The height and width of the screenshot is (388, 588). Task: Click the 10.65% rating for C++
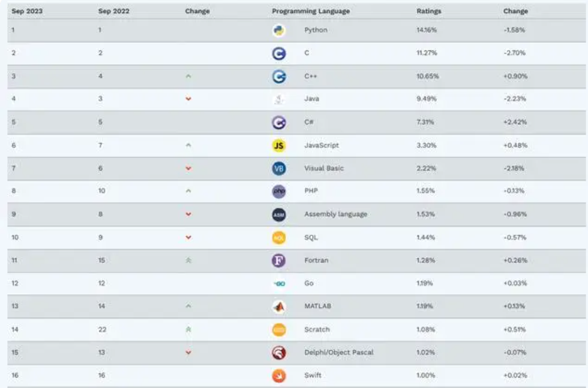427,76
